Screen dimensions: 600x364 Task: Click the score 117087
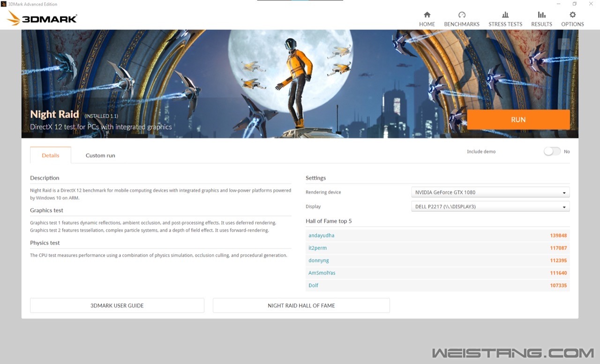coord(558,248)
